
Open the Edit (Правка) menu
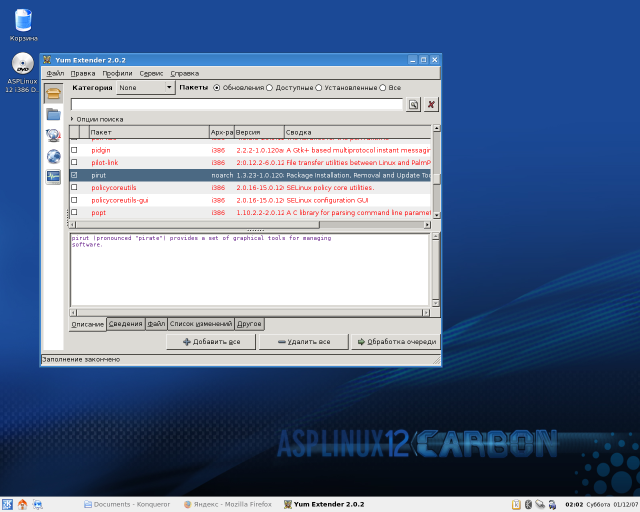[83, 73]
